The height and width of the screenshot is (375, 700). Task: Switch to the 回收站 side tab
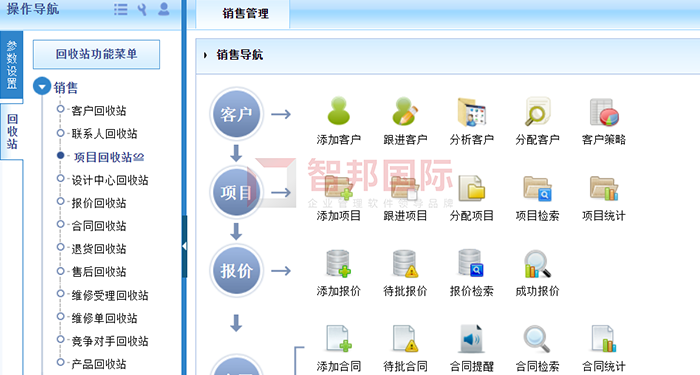click(x=12, y=131)
